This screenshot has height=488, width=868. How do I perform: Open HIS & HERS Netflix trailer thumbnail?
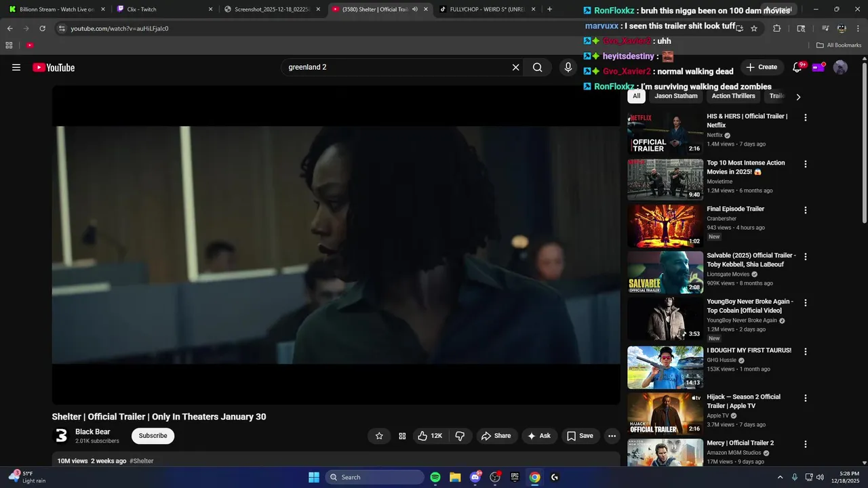pos(665,134)
